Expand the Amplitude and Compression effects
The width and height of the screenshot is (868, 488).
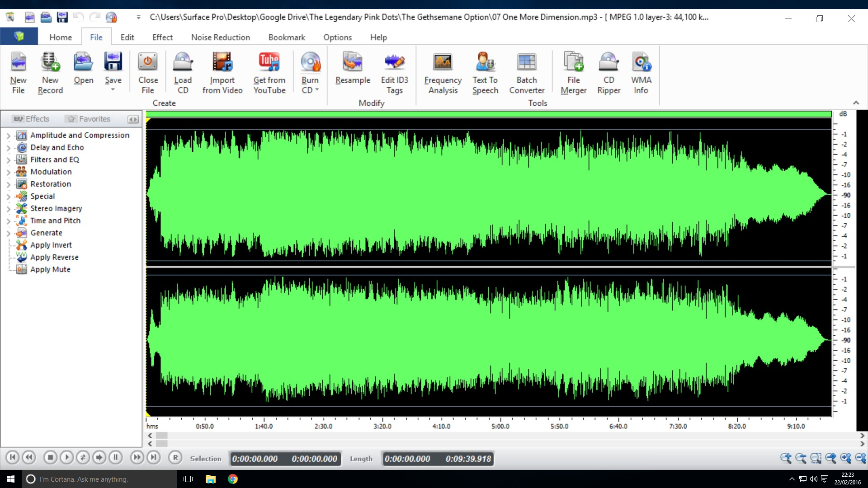coord(8,135)
